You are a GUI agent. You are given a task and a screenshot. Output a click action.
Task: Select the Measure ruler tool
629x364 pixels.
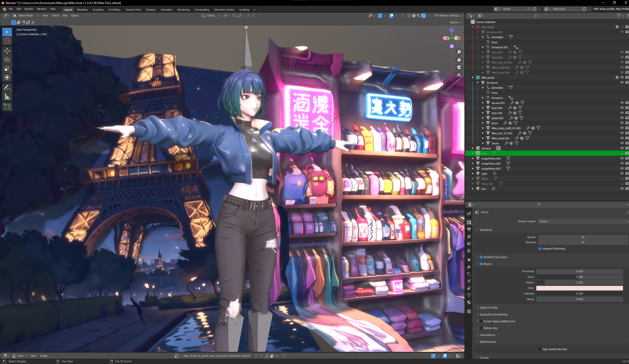[x=7, y=97]
